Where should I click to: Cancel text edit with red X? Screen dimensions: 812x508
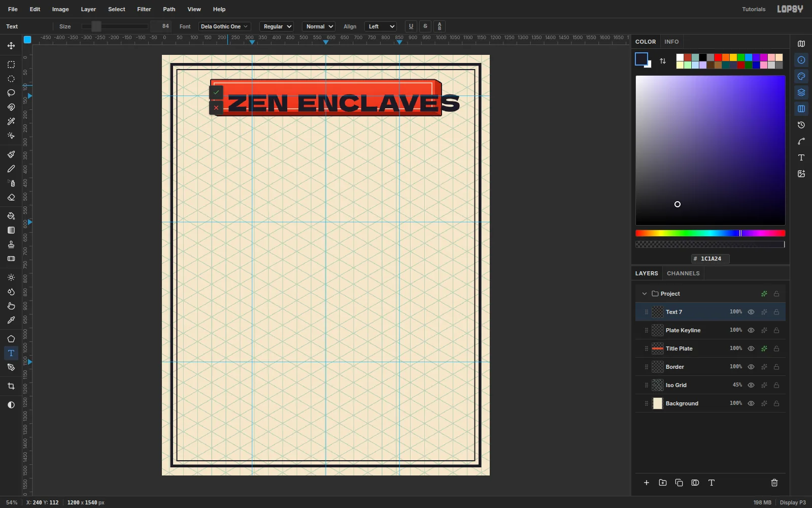[216, 108]
